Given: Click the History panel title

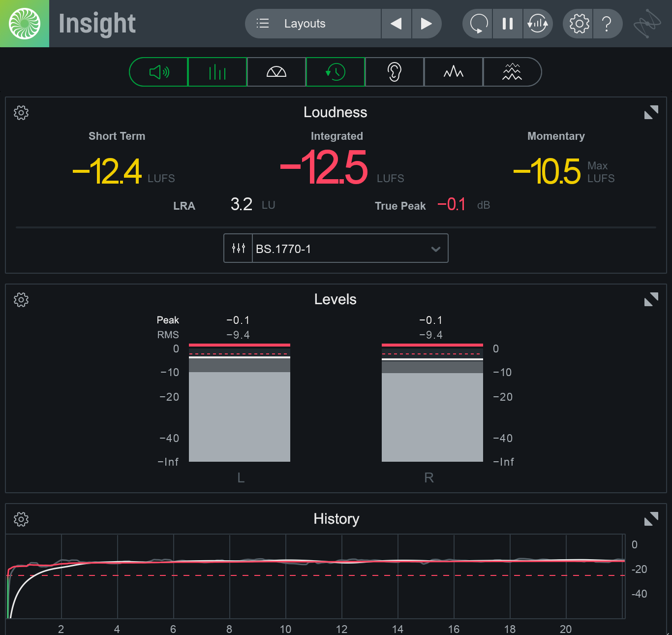Looking at the screenshot, I should [x=336, y=519].
